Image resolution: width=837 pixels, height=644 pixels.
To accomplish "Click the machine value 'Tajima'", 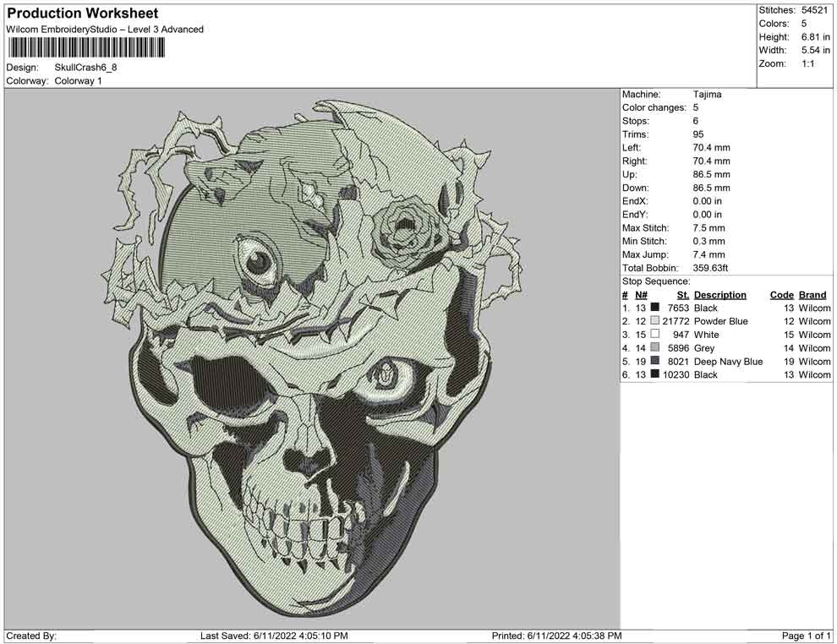I will point(707,95).
